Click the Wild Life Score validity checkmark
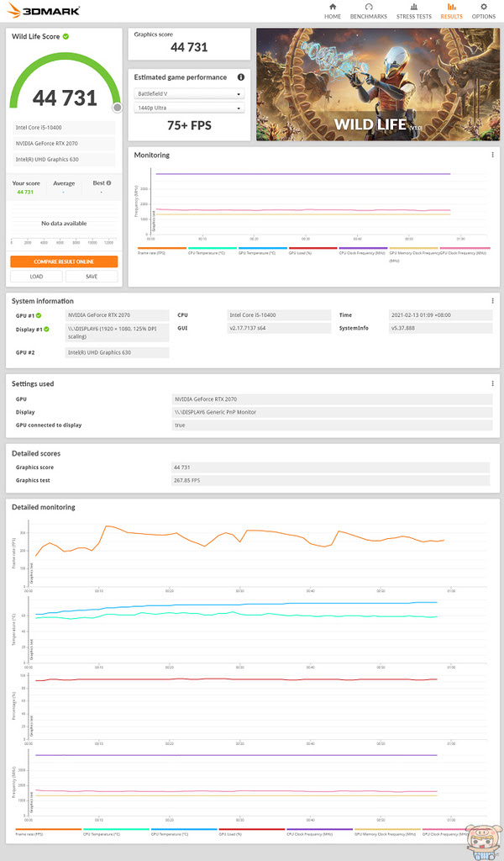The height and width of the screenshot is (861, 504). (x=66, y=36)
